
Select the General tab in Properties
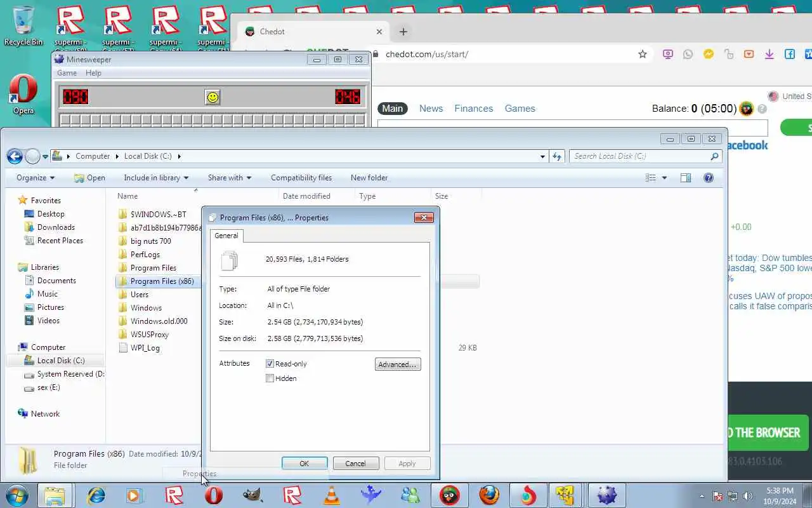pos(226,236)
